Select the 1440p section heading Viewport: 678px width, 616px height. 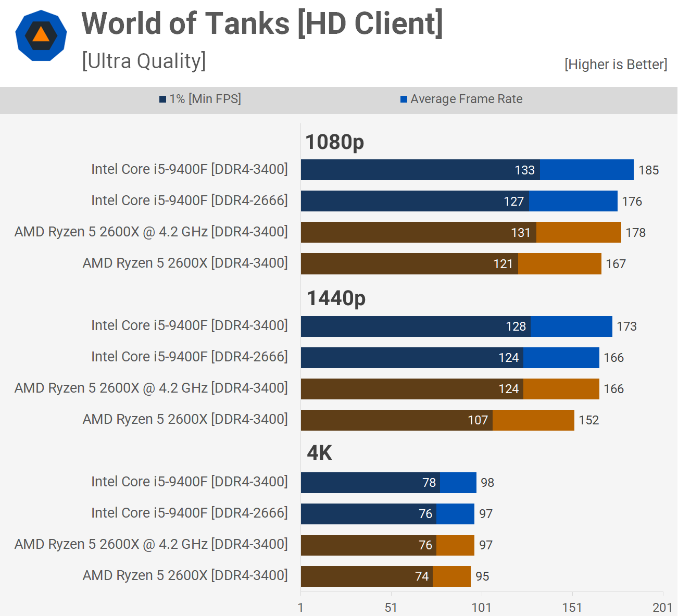[336, 298]
